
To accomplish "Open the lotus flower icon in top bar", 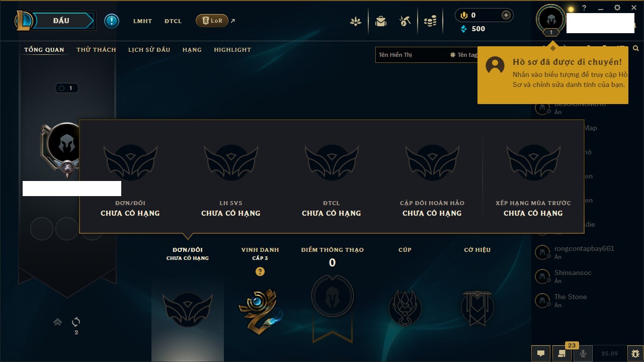I will pos(356,21).
